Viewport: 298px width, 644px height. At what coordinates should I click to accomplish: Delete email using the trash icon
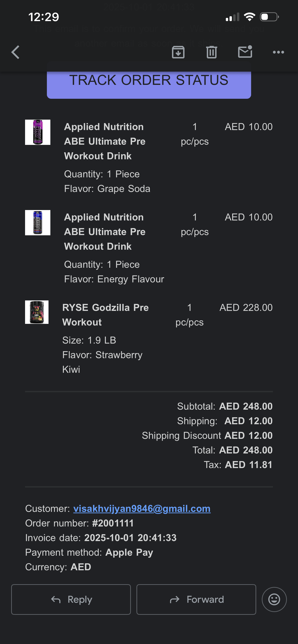click(211, 52)
